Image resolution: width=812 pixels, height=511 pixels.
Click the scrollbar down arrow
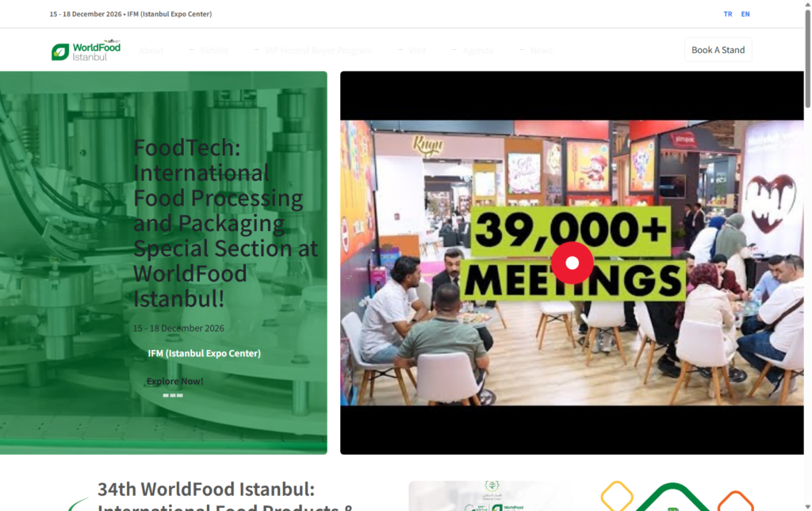pos(807,507)
